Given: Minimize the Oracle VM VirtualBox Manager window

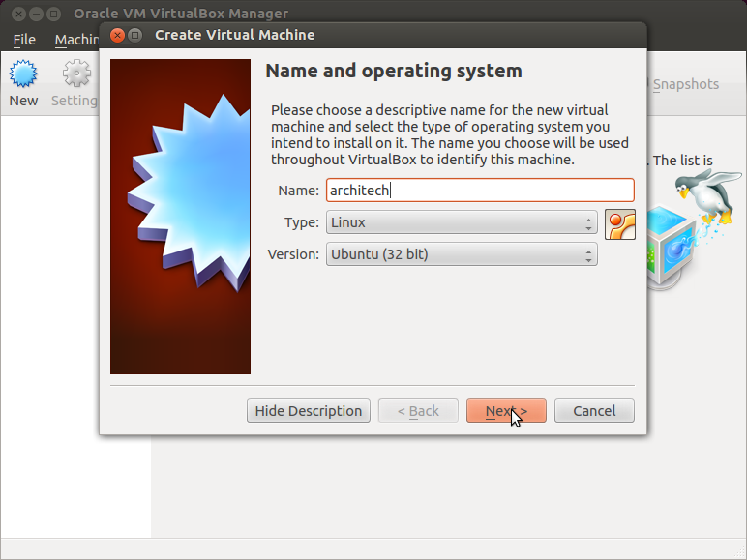Looking at the screenshot, I should click(36, 14).
